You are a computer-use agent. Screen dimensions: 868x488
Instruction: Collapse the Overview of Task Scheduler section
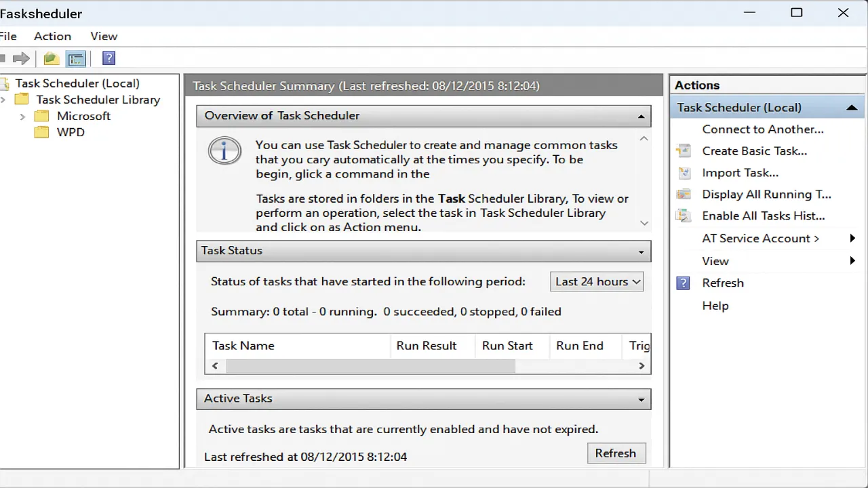tap(641, 117)
